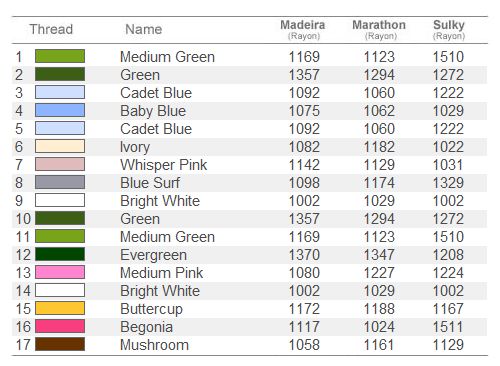The height and width of the screenshot is (366, 500).
Task: Click the Sulky column header
Action: [x=449, y=29]
